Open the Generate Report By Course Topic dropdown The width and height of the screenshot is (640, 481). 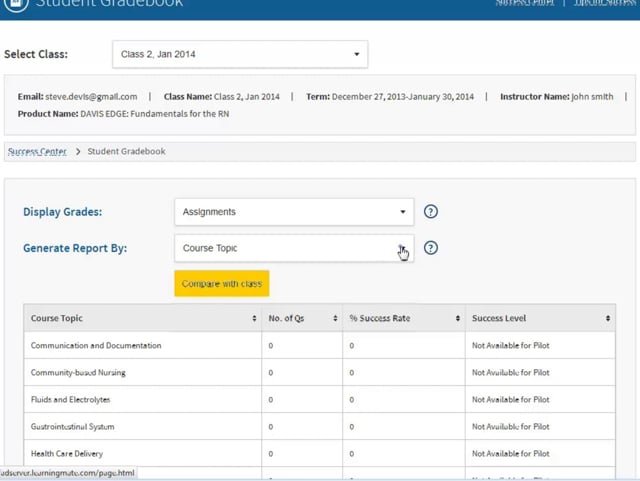294,248
